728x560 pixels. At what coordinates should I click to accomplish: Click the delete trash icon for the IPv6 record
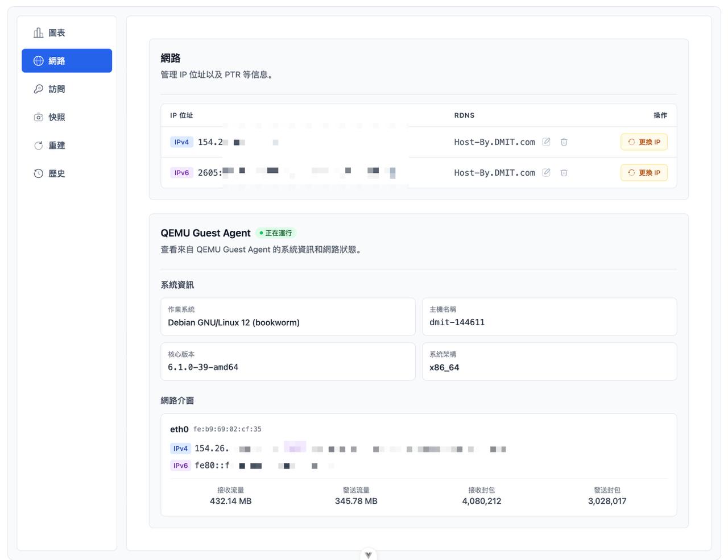click(564, 172)
